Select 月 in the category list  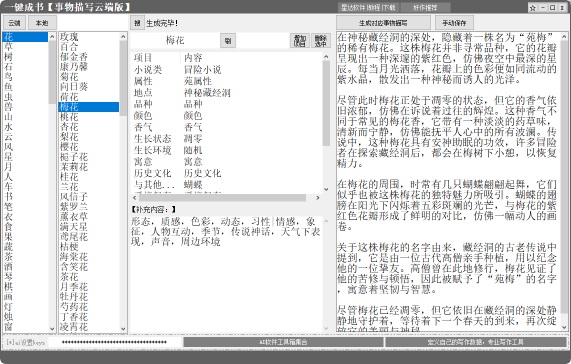25,167
